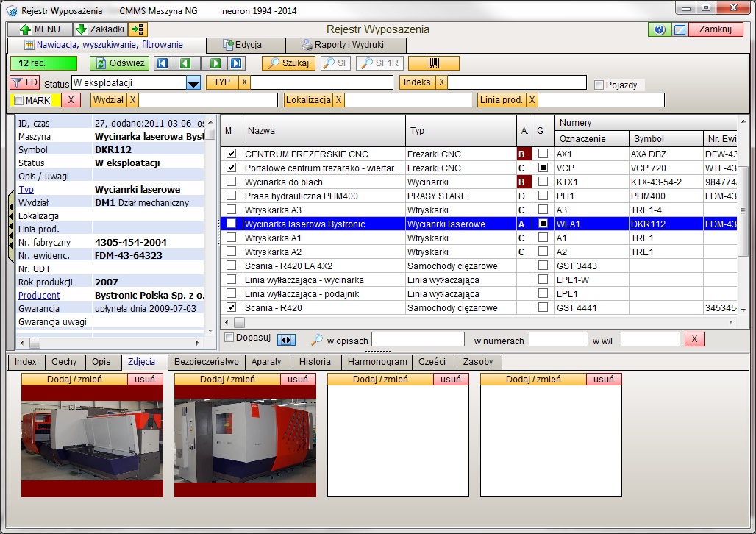Refresh list with Odśwież button
This screenshot has width=756, height=534.
120,63
